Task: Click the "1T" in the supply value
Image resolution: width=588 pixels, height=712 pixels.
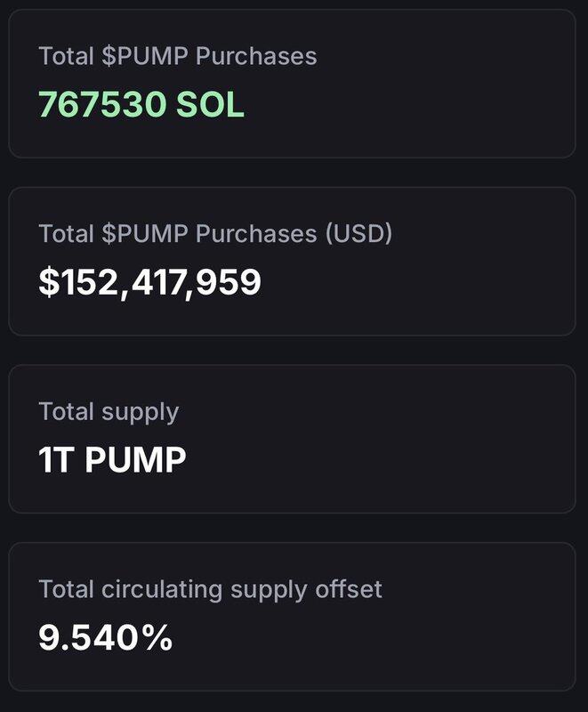Action: point(55,460)
